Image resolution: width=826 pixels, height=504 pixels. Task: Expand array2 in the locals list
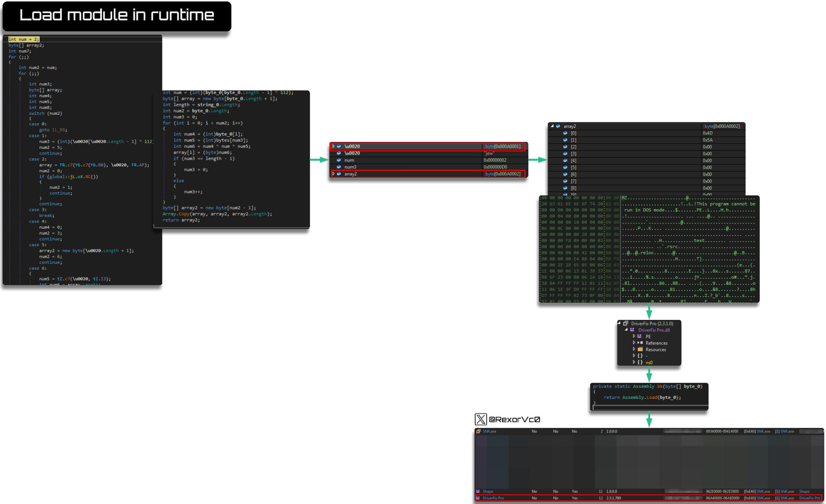tap(334, 174)
